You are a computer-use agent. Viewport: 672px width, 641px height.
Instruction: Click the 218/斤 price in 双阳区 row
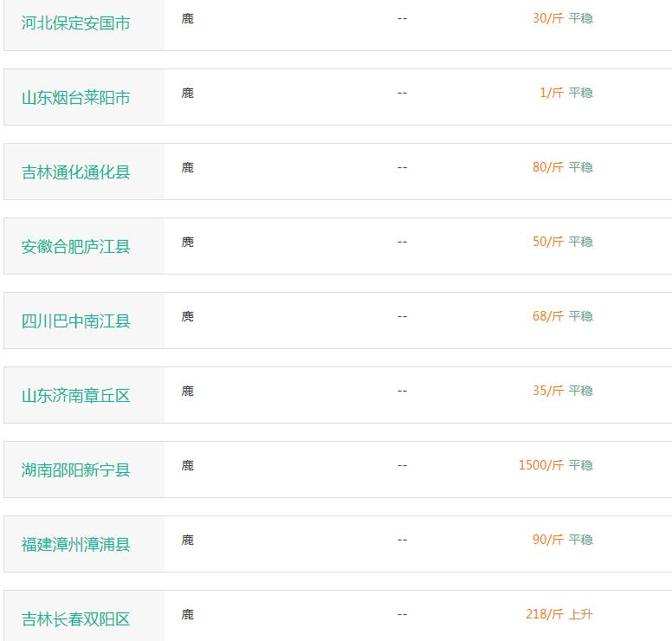545,614
